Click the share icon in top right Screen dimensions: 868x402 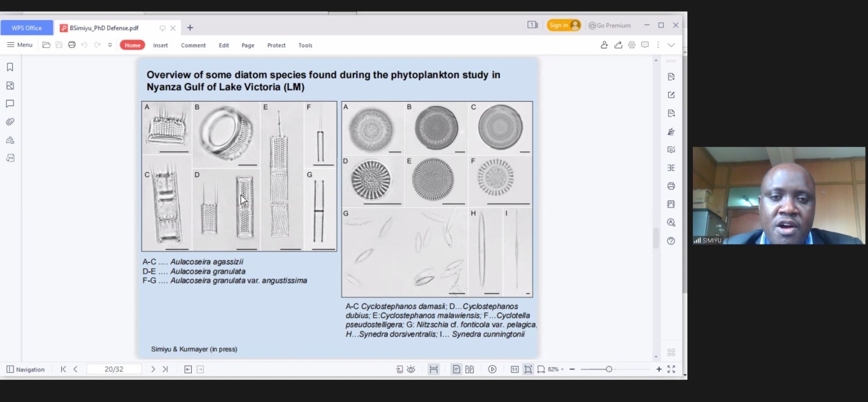click(x=618, y=45)
